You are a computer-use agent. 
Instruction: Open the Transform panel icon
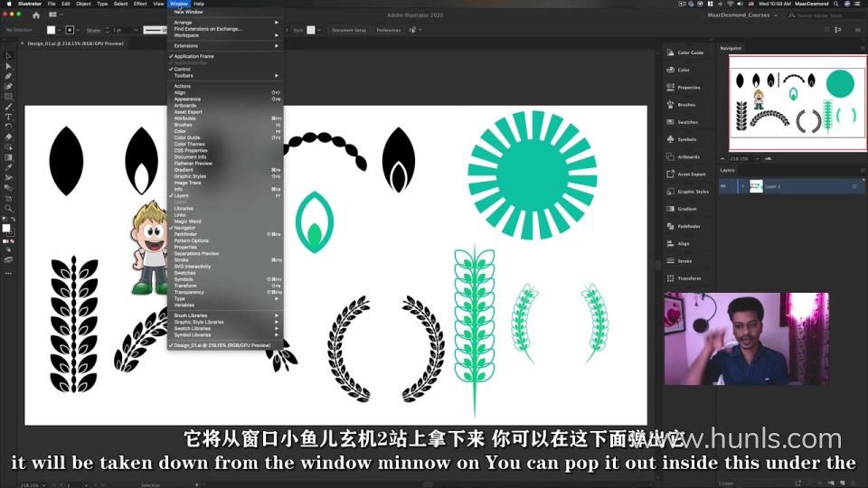tap(670, 278)
